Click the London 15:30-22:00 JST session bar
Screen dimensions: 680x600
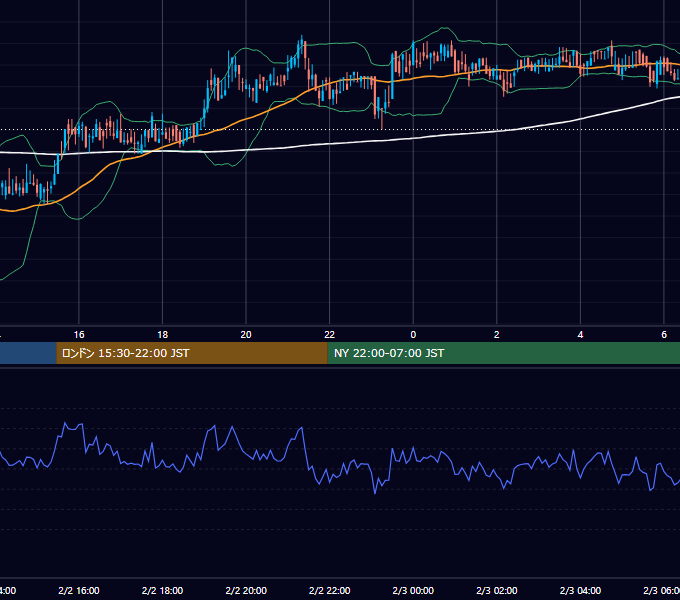[192, 353]
